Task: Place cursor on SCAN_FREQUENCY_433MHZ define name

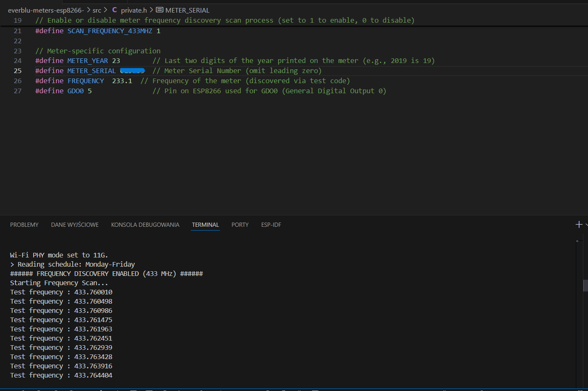Action: pyautogui.click(x=110, y=31)
